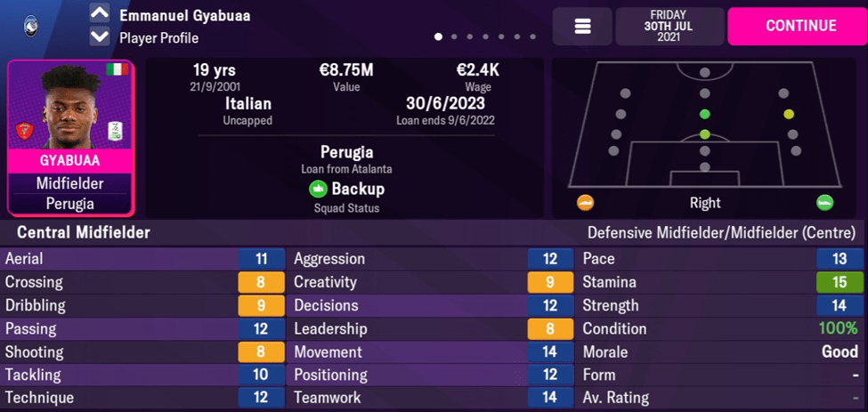The image size is (868, 412).
Task: Click the red Perugia crest on card
Action: [25, 132]
